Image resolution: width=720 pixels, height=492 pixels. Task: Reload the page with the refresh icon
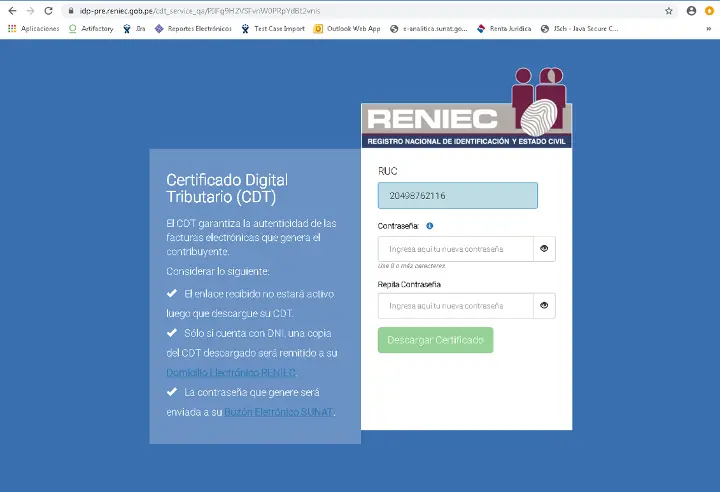pos(48,10)
